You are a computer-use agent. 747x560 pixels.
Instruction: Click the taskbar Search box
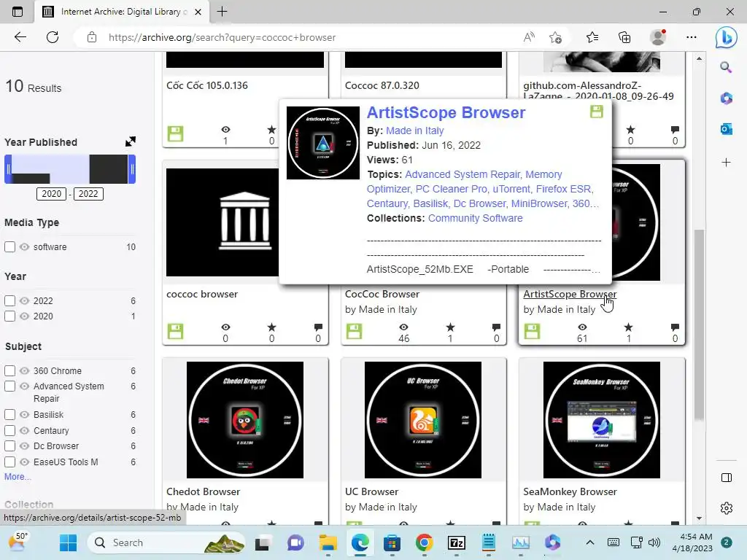pos(167,542)
